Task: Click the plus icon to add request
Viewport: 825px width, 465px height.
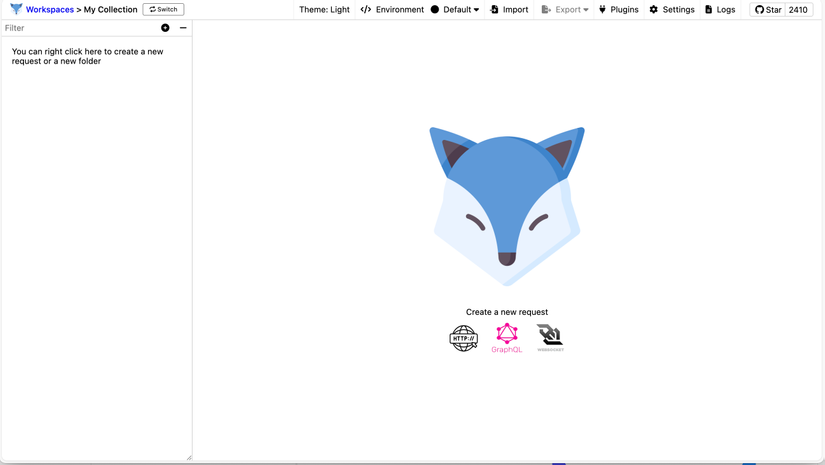Action: tap(165, 28)
